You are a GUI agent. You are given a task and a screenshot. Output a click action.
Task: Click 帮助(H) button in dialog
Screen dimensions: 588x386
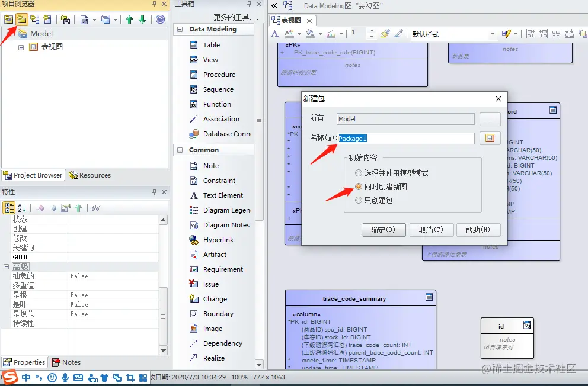pos(478,230)
